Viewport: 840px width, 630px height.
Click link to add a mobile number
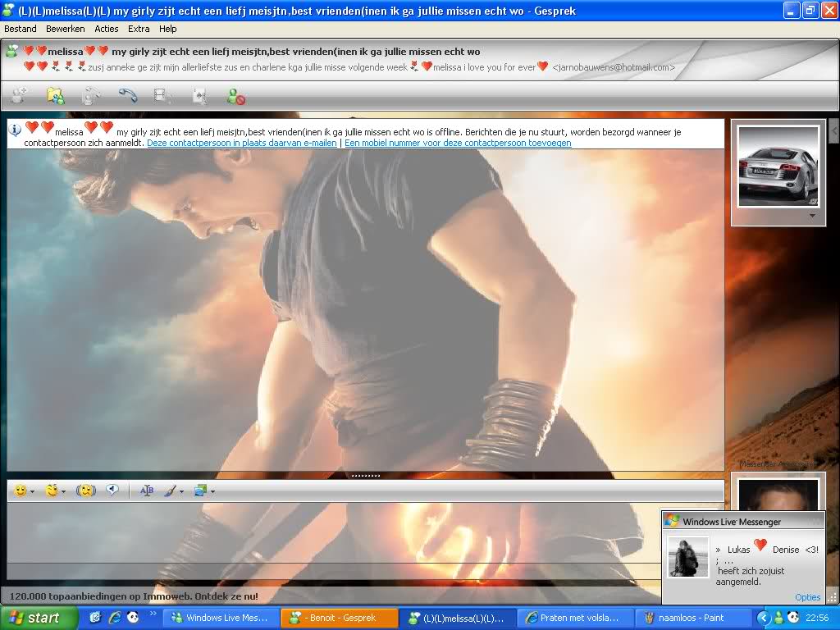[458, 143]
